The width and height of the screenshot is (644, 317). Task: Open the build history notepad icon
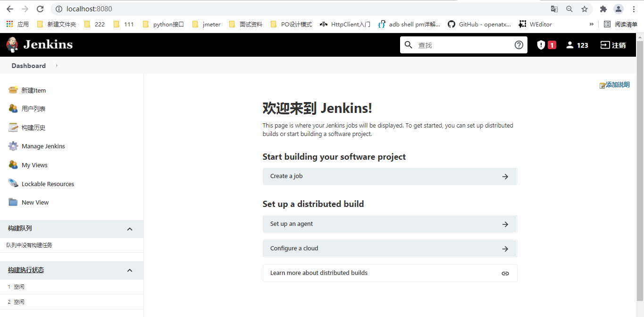tap(13, 128)
